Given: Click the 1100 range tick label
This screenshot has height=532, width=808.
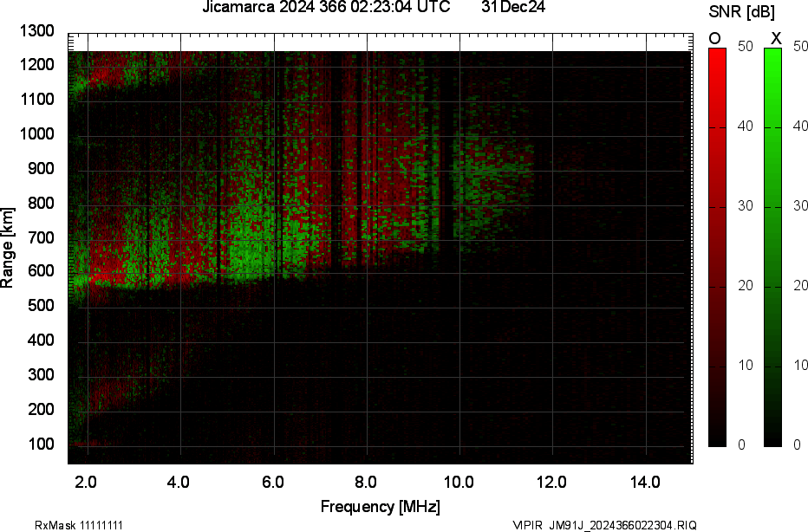Looking at the screenshot, I should (x=37, y=99).
